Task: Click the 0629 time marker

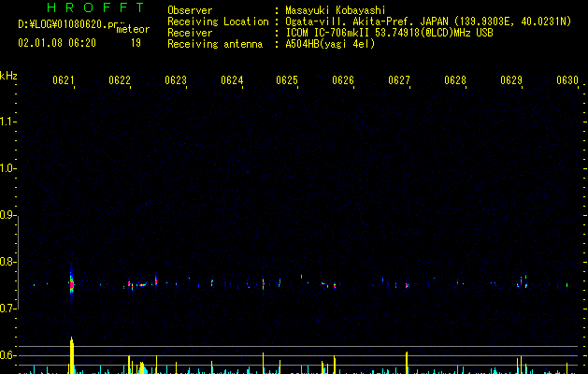Action: pyautogui.click(x=511, y=80)
